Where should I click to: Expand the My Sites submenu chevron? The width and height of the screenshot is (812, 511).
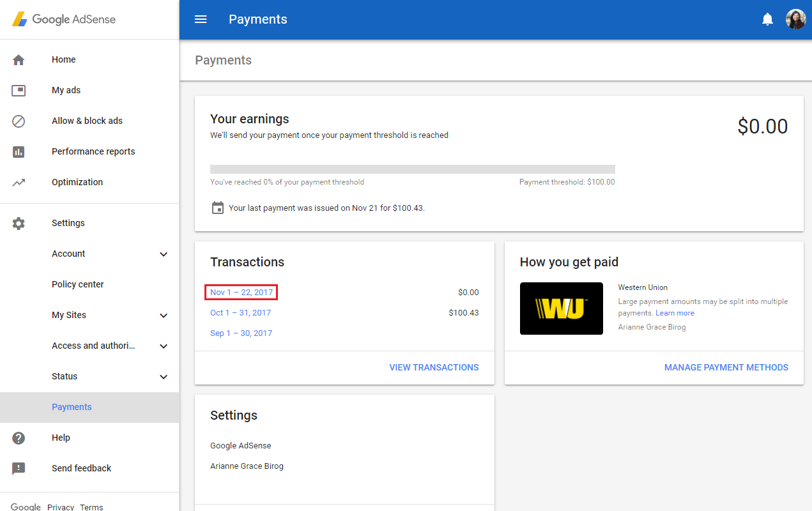pos(164,315)
